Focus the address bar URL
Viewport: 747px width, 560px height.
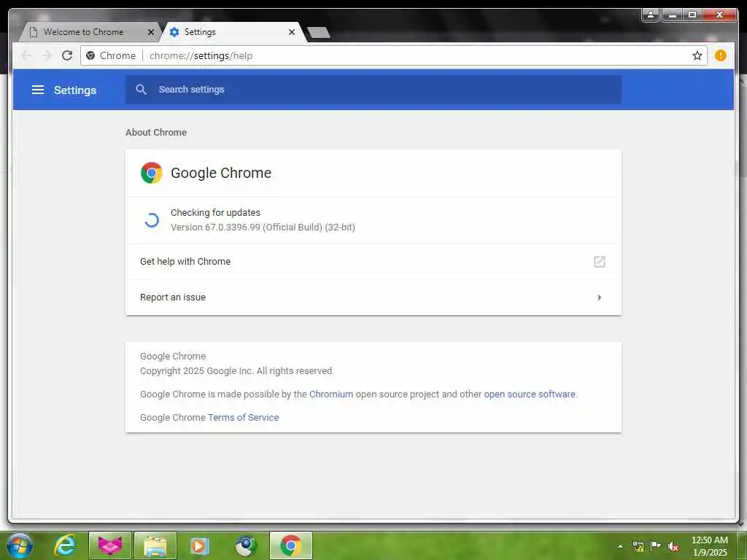click(201, 55)
